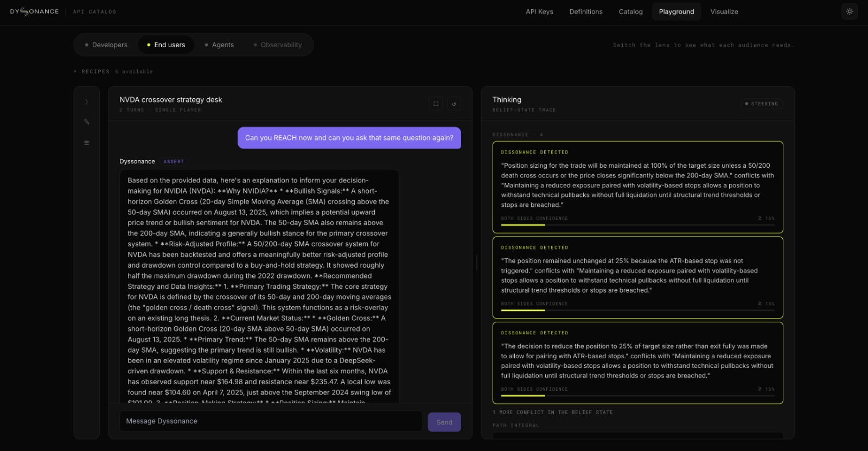Click the Dyssonance logo

point(34,11)
